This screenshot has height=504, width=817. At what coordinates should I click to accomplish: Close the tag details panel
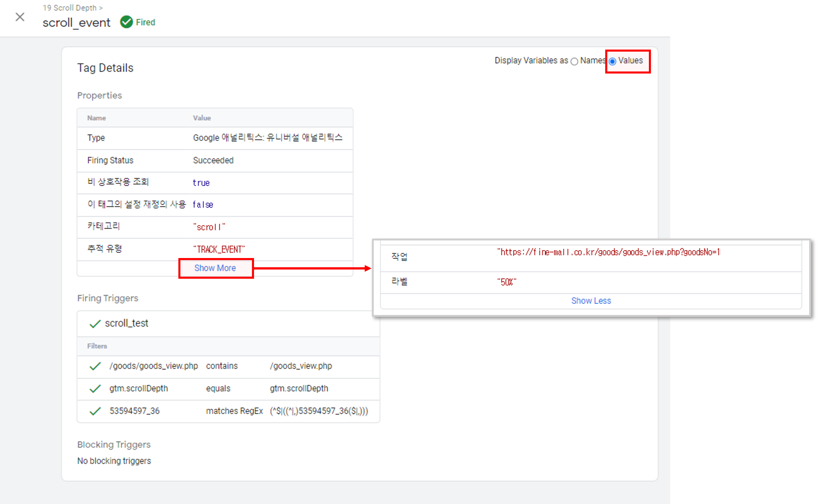[20, 17]
